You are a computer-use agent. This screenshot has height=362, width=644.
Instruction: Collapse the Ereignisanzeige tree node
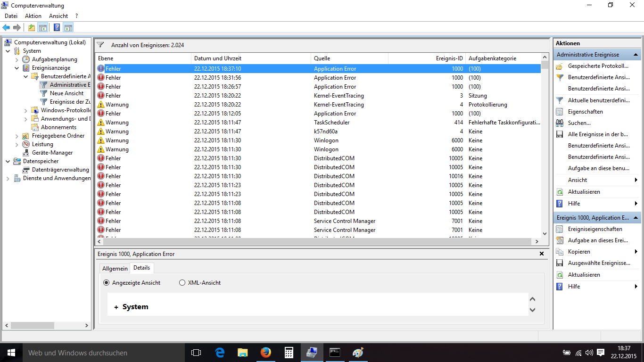point(17,68)
